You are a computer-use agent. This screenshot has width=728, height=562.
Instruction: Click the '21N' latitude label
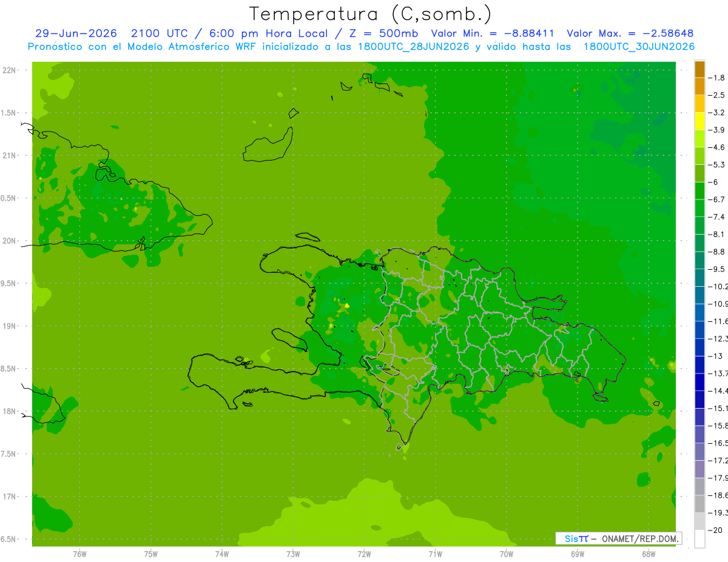click(9, 155)
